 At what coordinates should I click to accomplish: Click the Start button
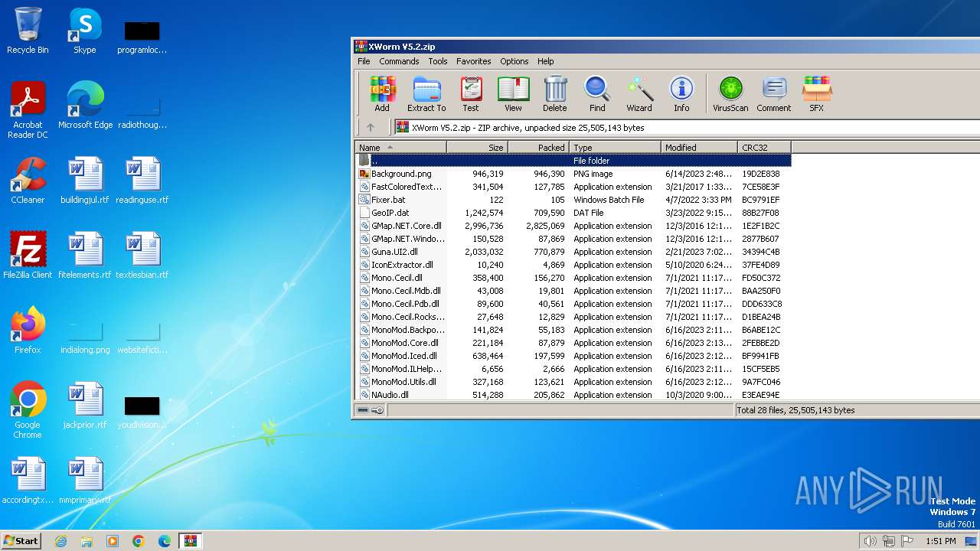[x=21, y=540]
